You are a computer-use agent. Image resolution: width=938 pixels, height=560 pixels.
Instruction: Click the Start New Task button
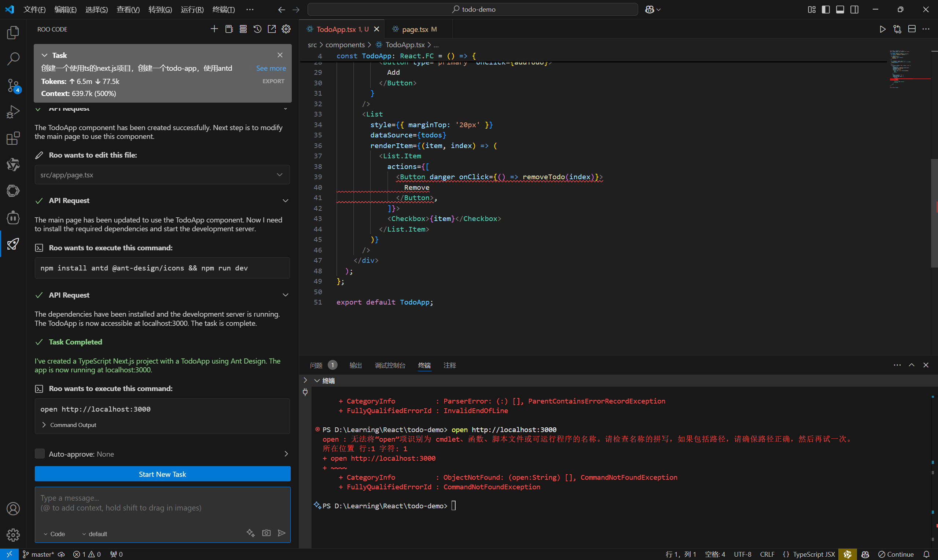click(x=162, y=474)
